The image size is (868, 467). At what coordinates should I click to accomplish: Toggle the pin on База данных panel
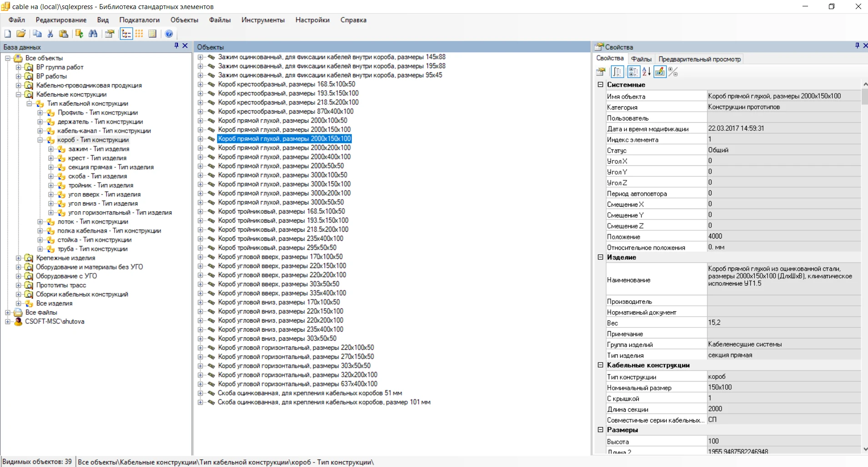coord(176,46)
